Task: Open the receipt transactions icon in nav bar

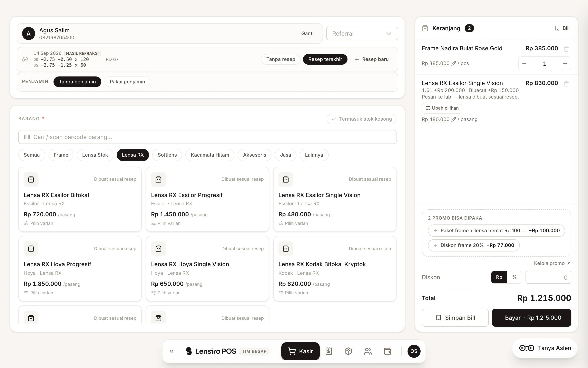Action: [329, 351]
